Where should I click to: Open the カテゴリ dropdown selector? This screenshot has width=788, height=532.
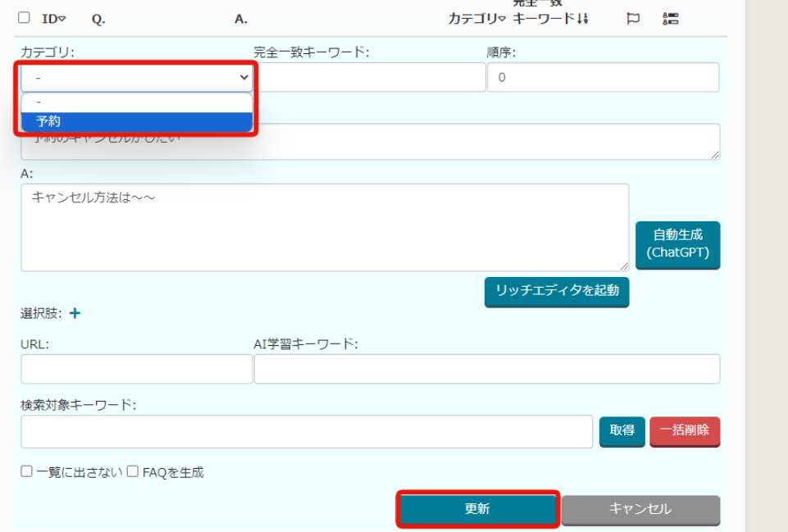click(136, 77)
